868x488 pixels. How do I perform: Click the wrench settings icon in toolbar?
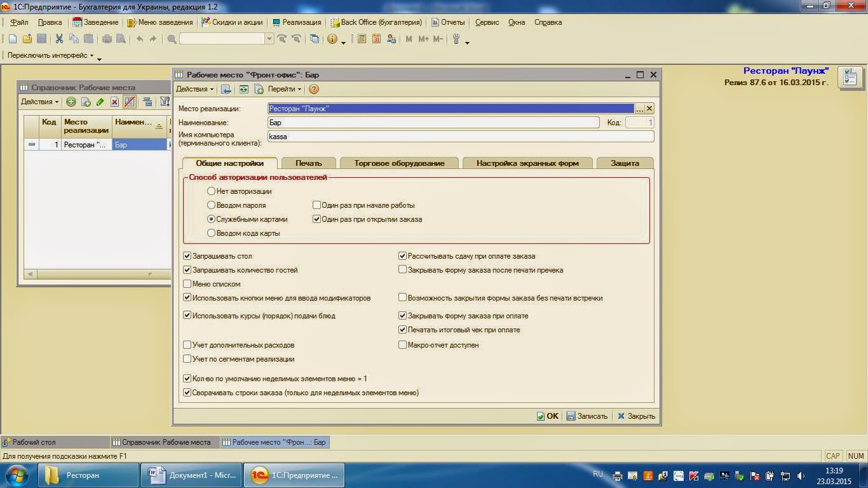point(456,39)
